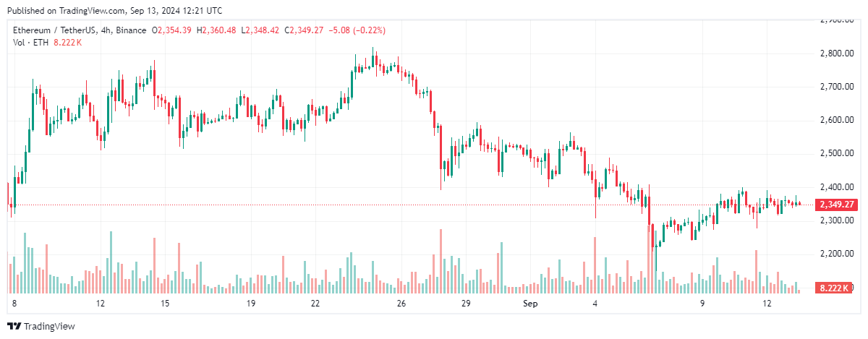Screen dimensions: 868x339
Task: Select the 22 date on time axis
Action: pos(315,304)
